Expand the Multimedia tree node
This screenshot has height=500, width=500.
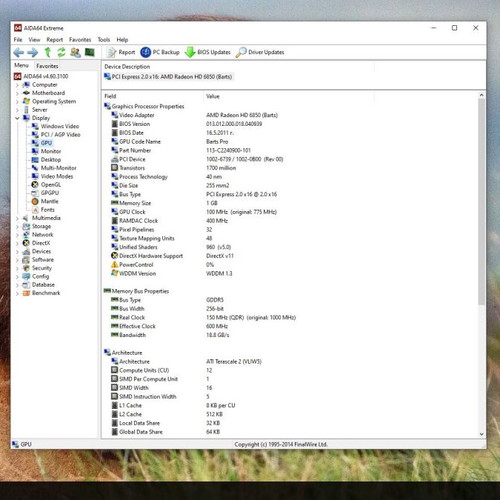click(17, 218)
